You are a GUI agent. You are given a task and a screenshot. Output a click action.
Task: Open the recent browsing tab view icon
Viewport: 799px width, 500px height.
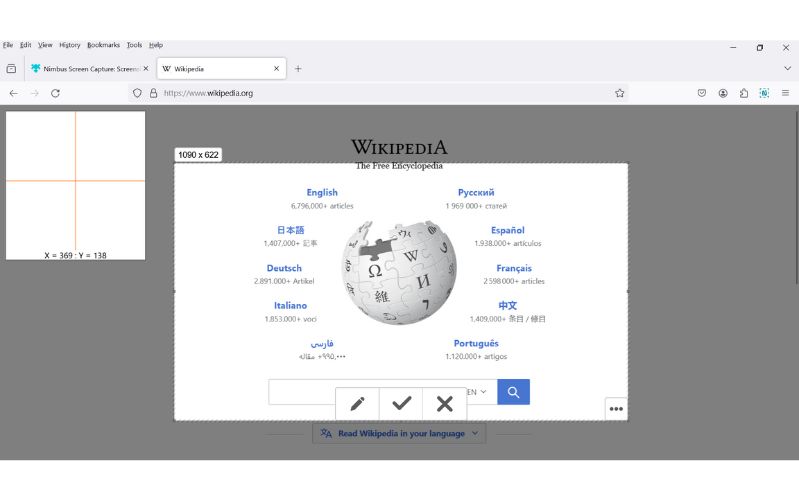point(11,68)
